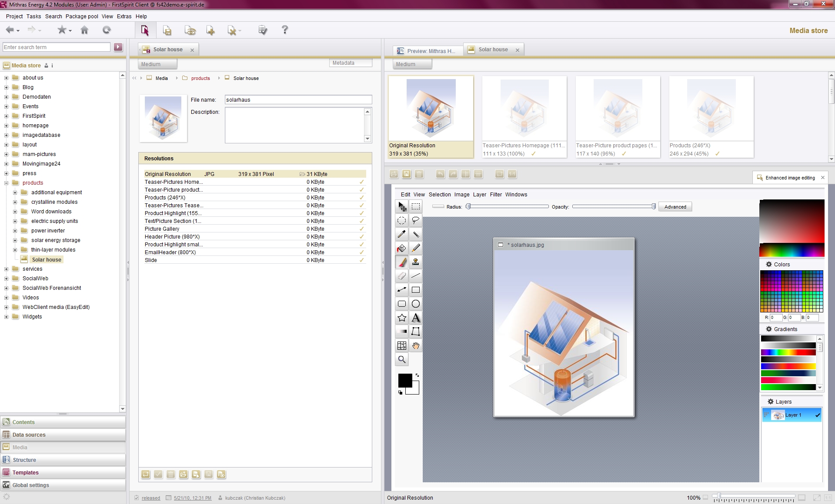
Task: Select the paint bucket fill tool
Action: [401, 249]
